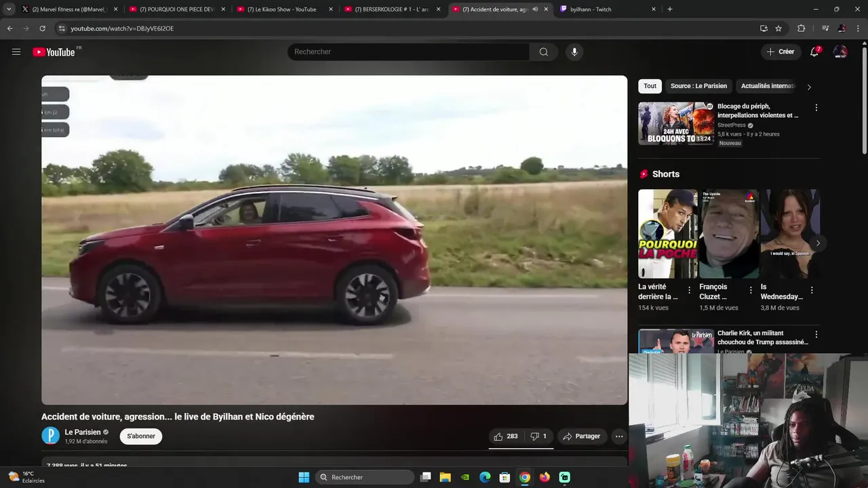The image size is (868, 488).
Task: Open more options for Blocage du périph video
Action: point(816,108)
